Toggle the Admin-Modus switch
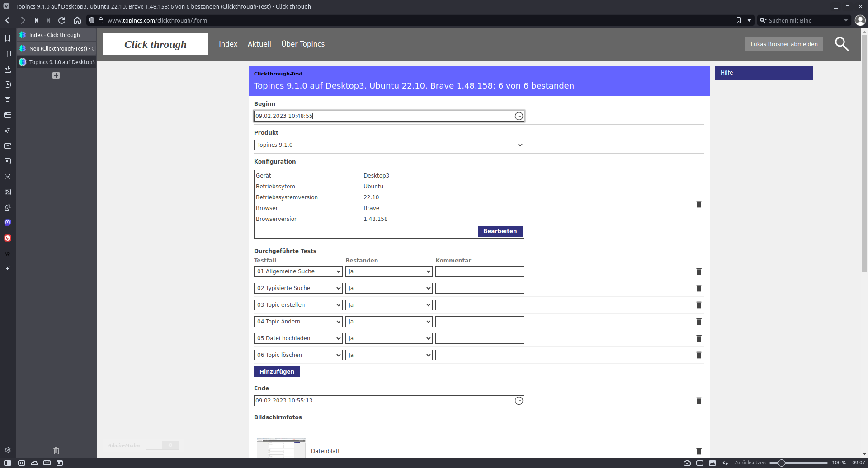This screenshot has height=468, width=868. pos(162,445)
